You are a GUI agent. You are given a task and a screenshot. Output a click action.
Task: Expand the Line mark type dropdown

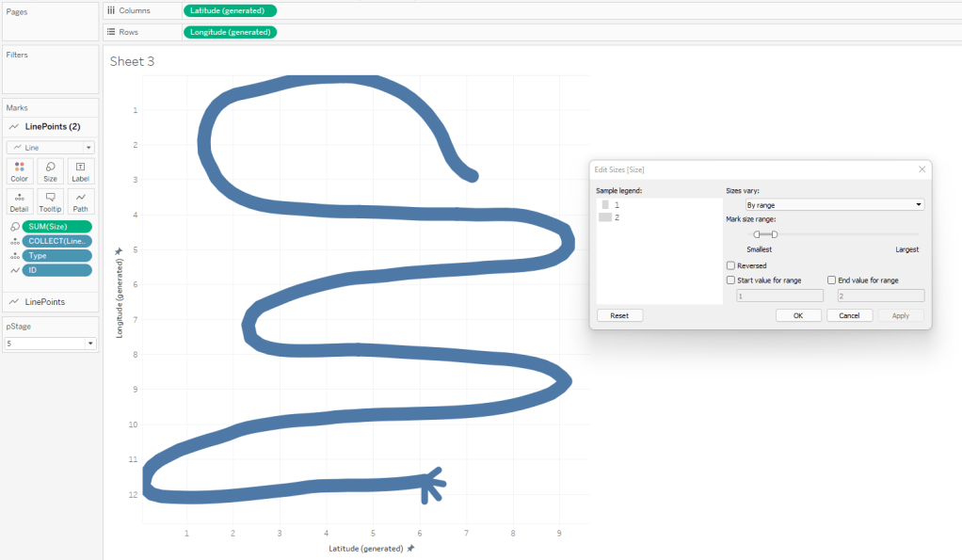click(x=50, y=148)
